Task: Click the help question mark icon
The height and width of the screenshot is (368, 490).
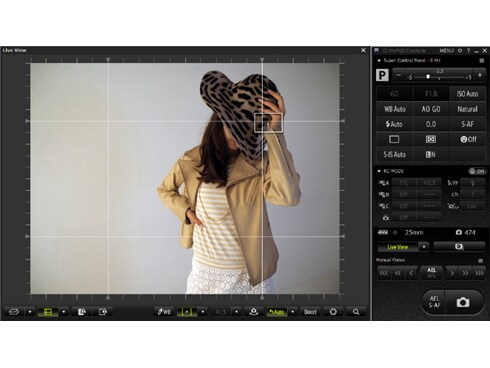Action: [468, 51]
